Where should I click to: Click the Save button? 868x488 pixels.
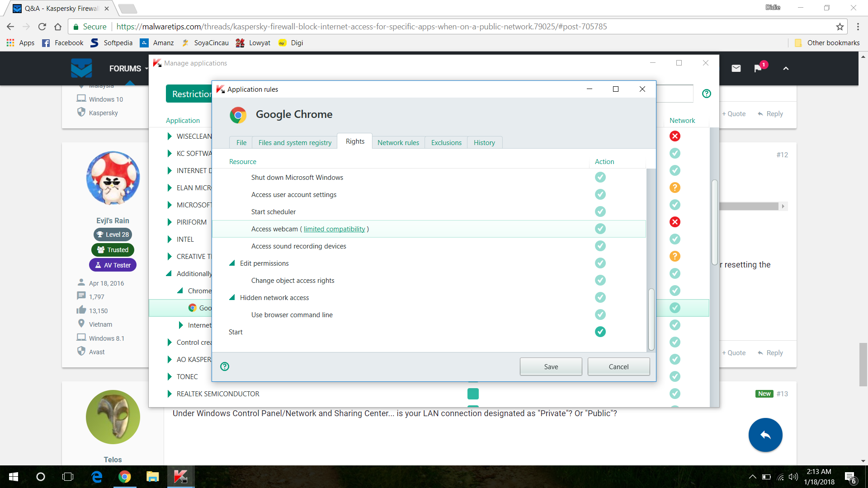[x=551, y=366]
